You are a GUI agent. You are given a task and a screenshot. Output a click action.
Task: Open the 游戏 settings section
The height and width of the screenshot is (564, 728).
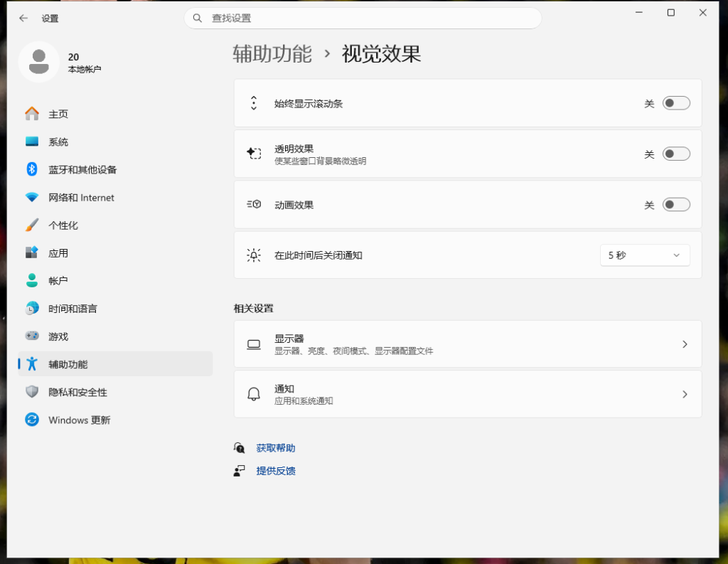click(115, 336)
